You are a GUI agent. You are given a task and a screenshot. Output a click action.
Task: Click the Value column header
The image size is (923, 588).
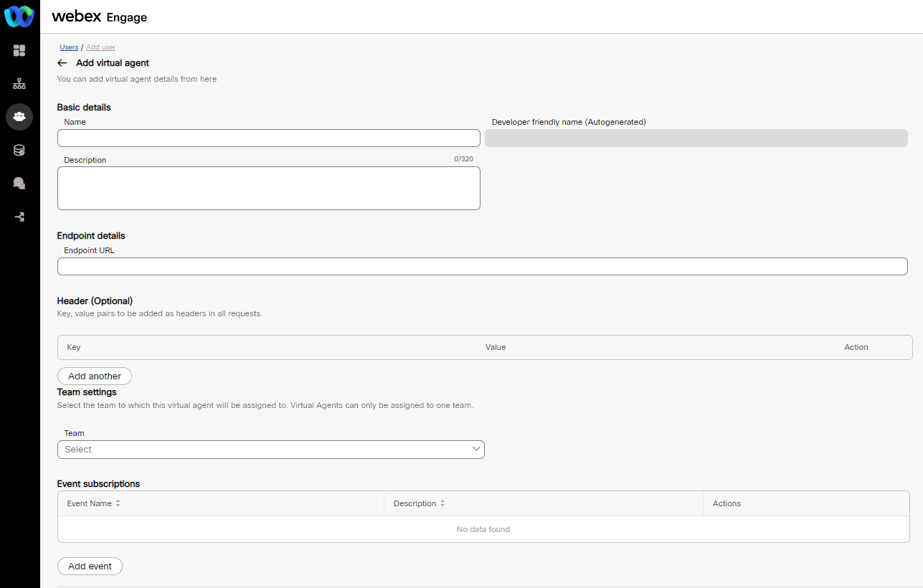[496, 347]
